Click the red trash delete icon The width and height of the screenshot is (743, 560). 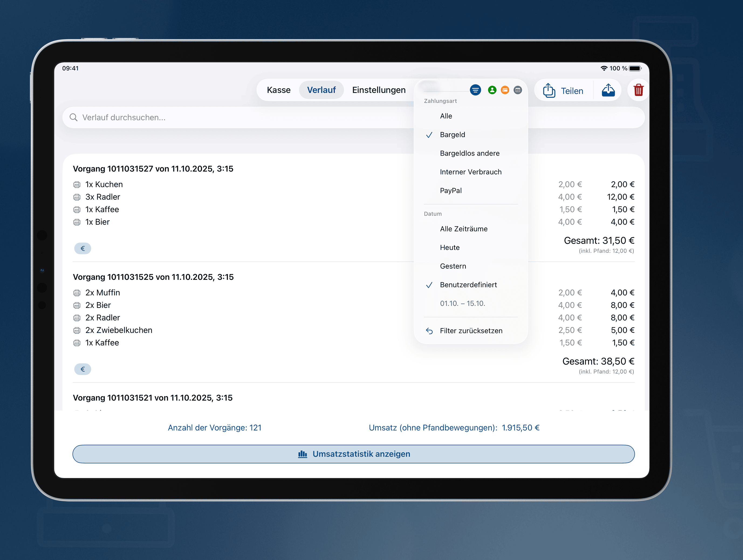pos(638,90)
